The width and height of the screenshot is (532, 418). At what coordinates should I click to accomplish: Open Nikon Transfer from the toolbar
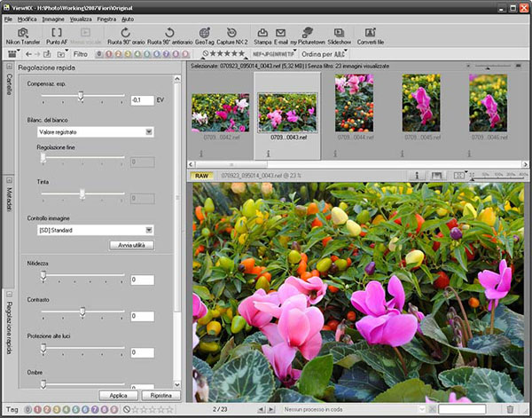tap(23, 36)
